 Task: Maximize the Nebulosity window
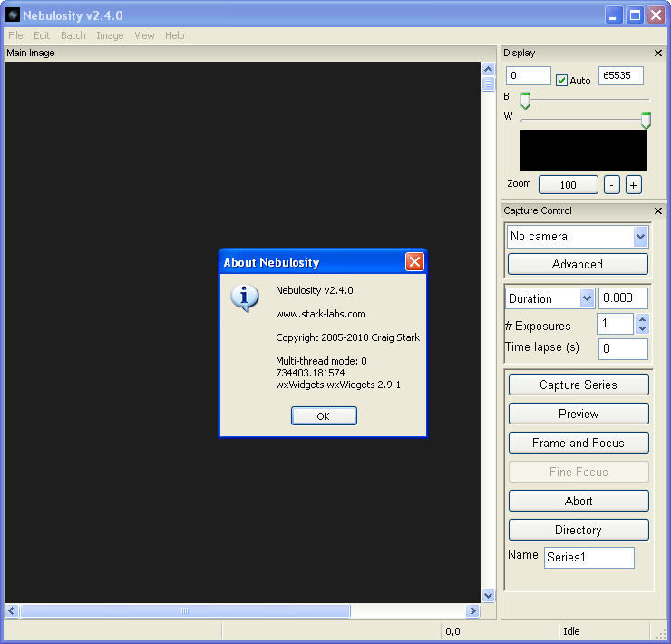point(635,15)
